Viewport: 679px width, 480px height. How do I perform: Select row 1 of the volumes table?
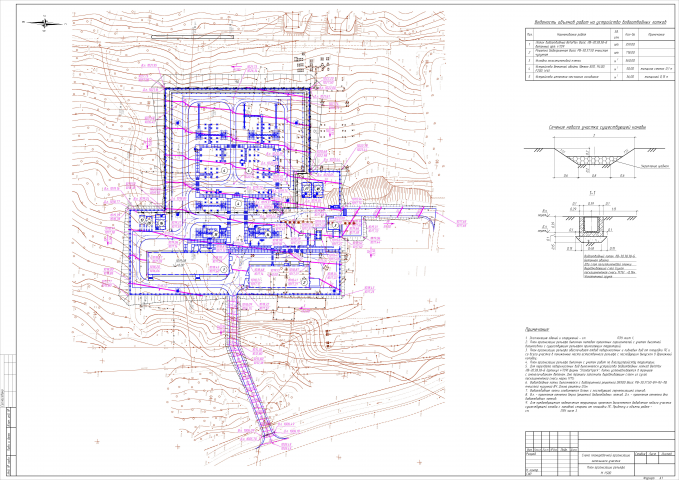click(600, 44)
